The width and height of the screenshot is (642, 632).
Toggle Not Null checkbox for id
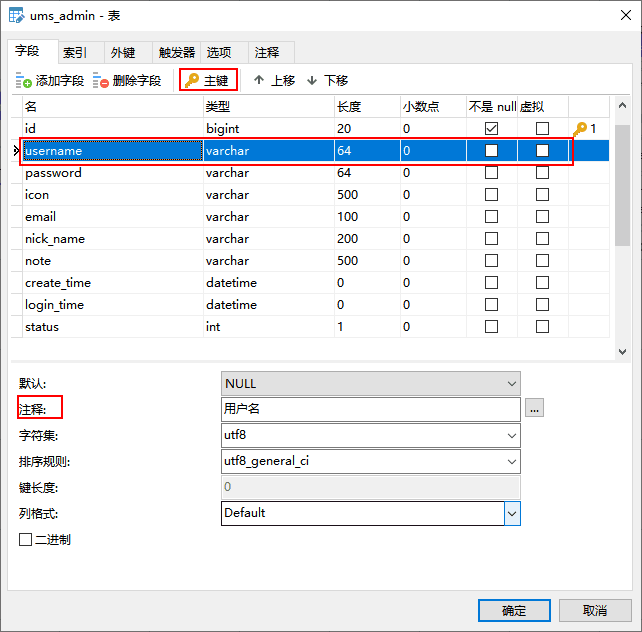coord(491,129)
